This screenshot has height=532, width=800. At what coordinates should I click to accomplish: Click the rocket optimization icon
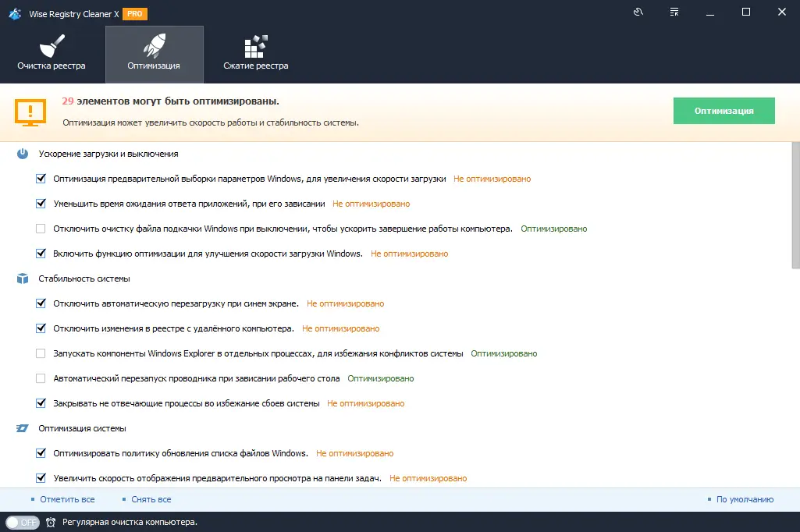click(x=154, y=46)
